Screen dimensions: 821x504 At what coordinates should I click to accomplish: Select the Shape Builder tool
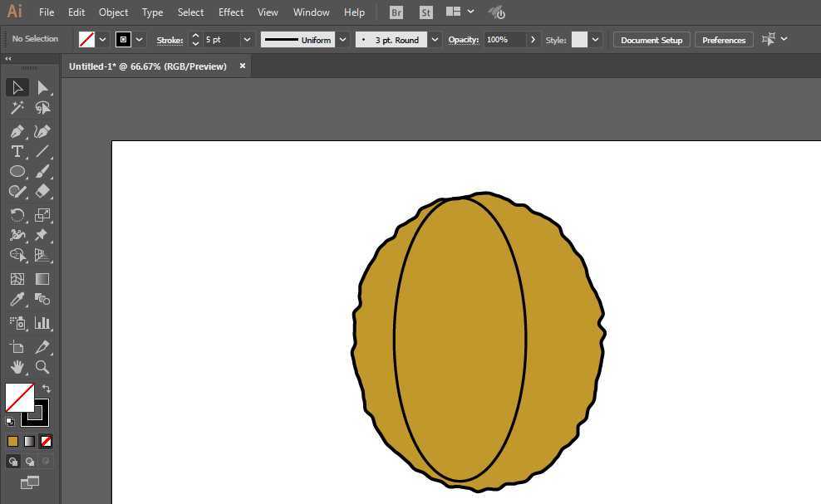tap(17, 255)
